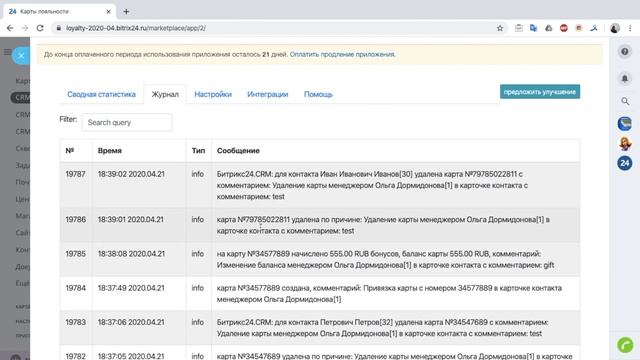Click the timestamp 18:38:08 2020.04.21

pos(131,254)
